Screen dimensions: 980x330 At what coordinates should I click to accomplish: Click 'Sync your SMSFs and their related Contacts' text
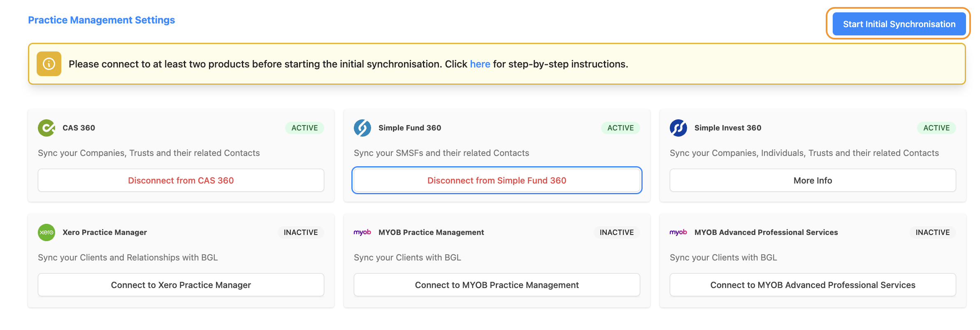point(441,153)
